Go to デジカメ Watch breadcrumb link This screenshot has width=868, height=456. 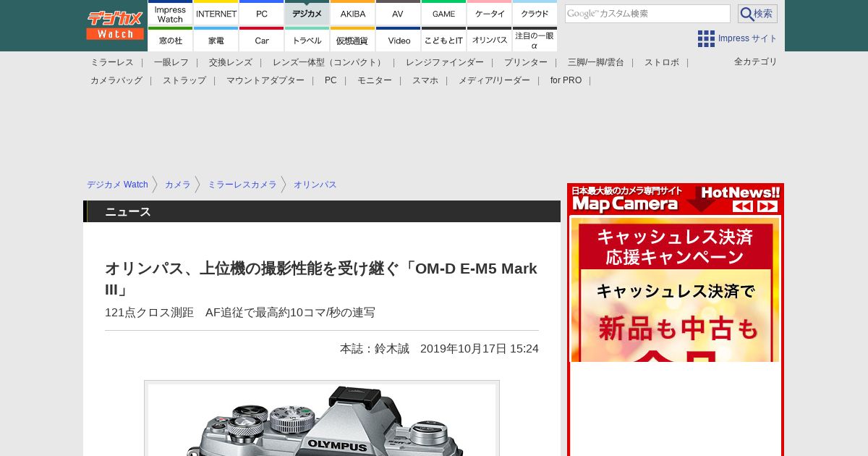pyautogui.click(x=117, y=185)
